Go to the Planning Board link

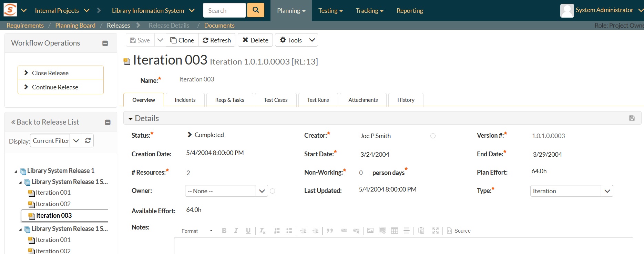(x=75, y=25)
